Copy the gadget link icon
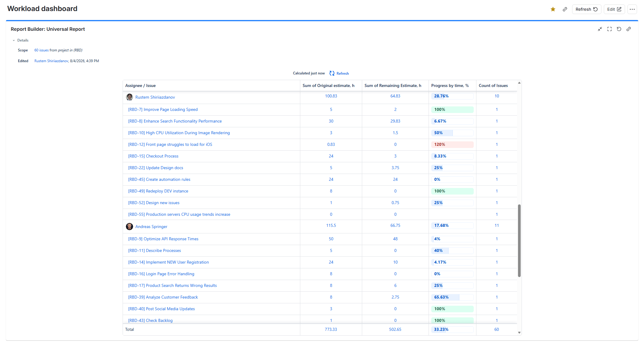Image resolution: width=643 pixels, height=364 pixels. [x=628, y=29]
